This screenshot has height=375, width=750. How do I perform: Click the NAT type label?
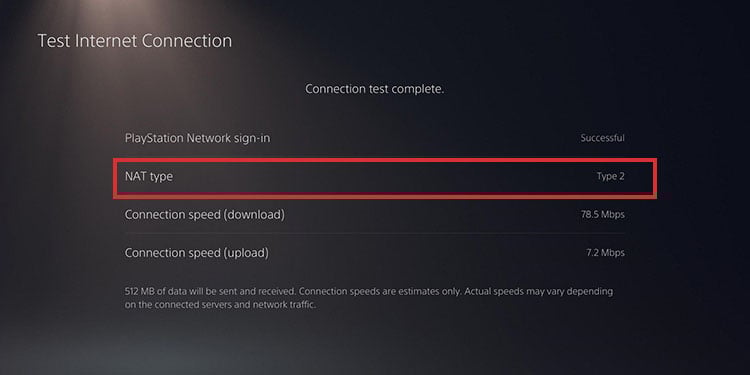point(149,177)
